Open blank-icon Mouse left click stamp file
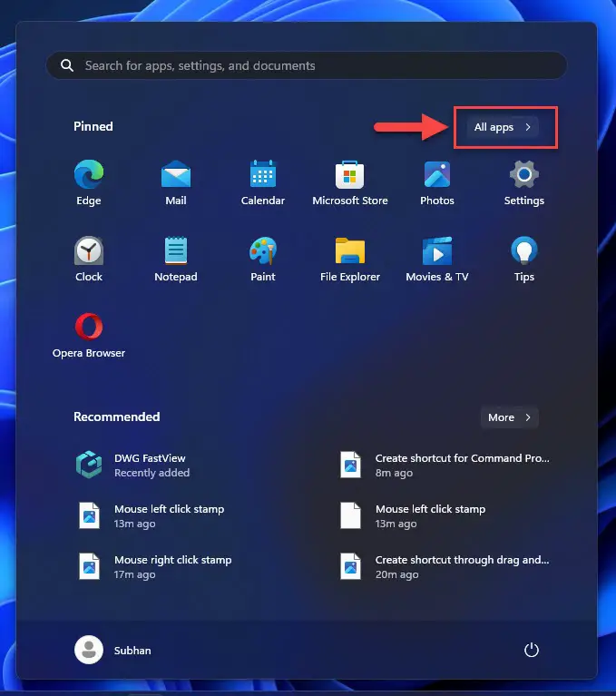Screen dimensions: 616x696 tap(413, 515)
